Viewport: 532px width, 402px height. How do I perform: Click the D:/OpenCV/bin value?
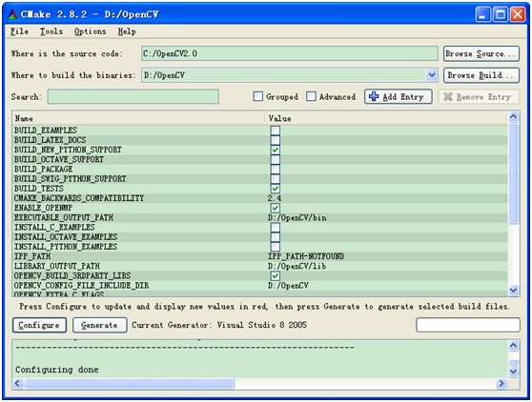(x=297, y=217)
